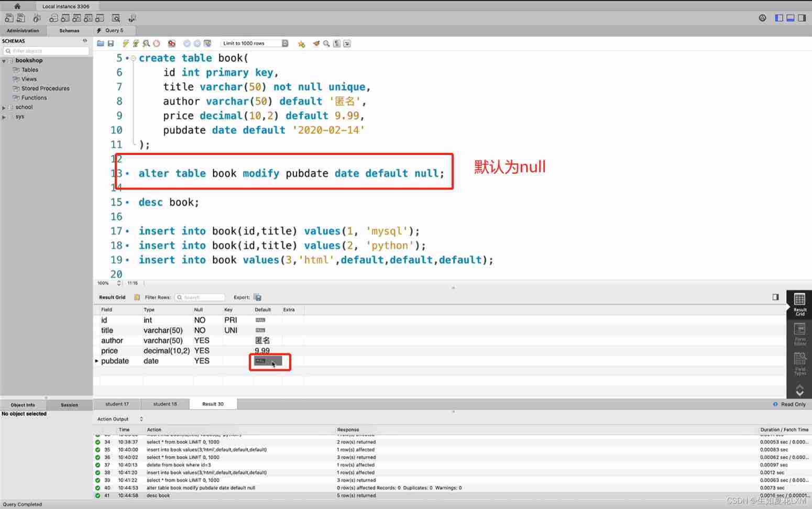The width and height of the screenshot is (812, 509).
Task: Toggle auto-commit mode icon
Action: [x=207, y=43]
